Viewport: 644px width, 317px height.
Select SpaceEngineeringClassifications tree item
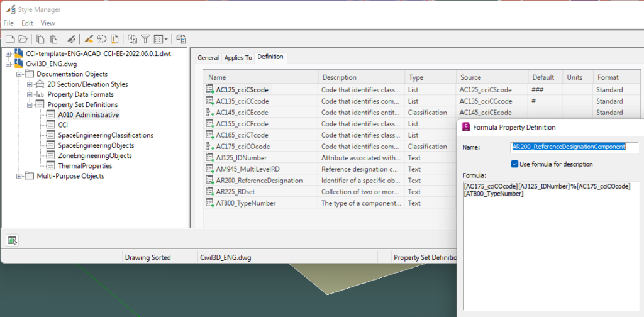[106, 135]
